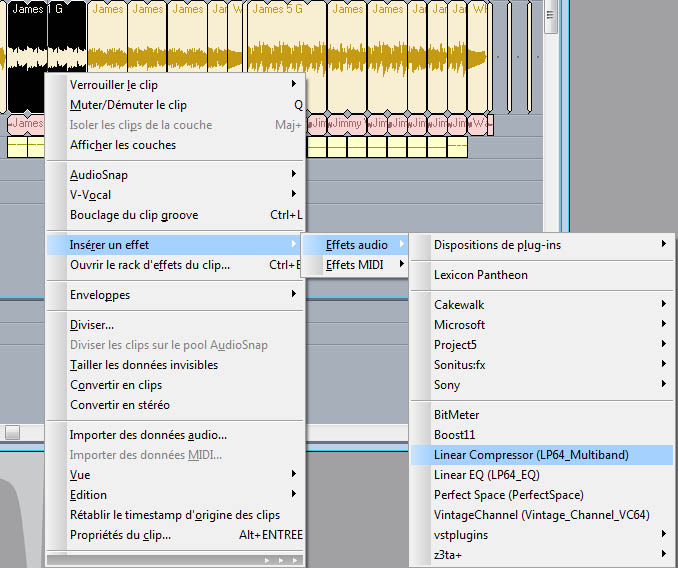This screenshot has height=568, width=678.
Task: Select Tailler les données invisibles
Action: (x=175, y=365)
